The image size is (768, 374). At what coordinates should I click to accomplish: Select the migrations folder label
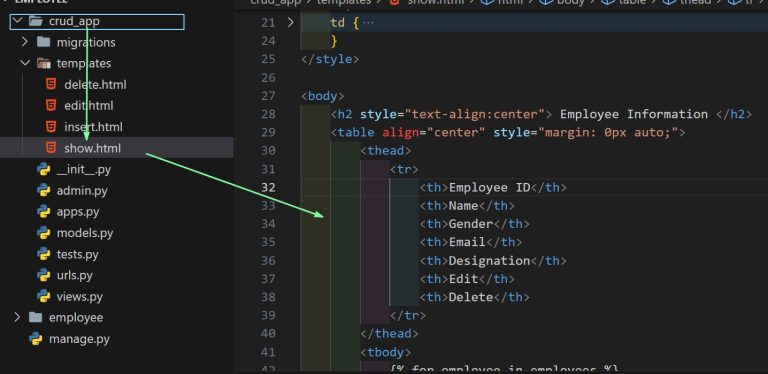point(86,43)
